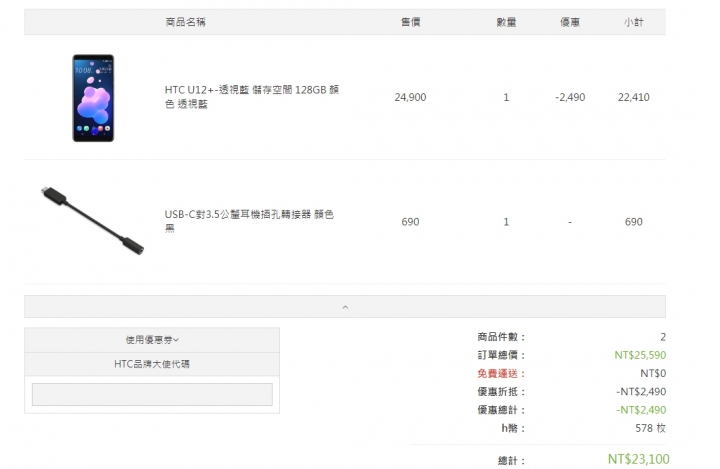Click the 578 枚 h幣 value
This screenshot has width=720, height=469.
[x=651, y=428]
